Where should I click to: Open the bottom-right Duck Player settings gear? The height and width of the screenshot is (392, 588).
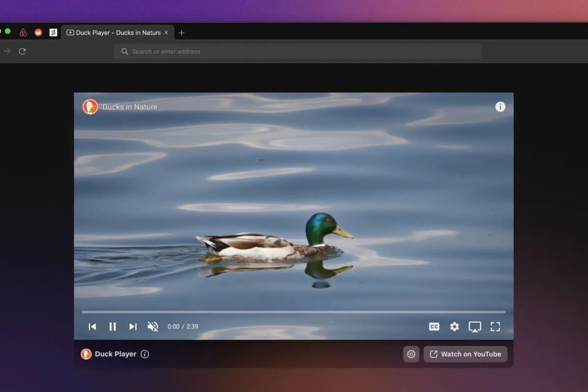(411, 354)
